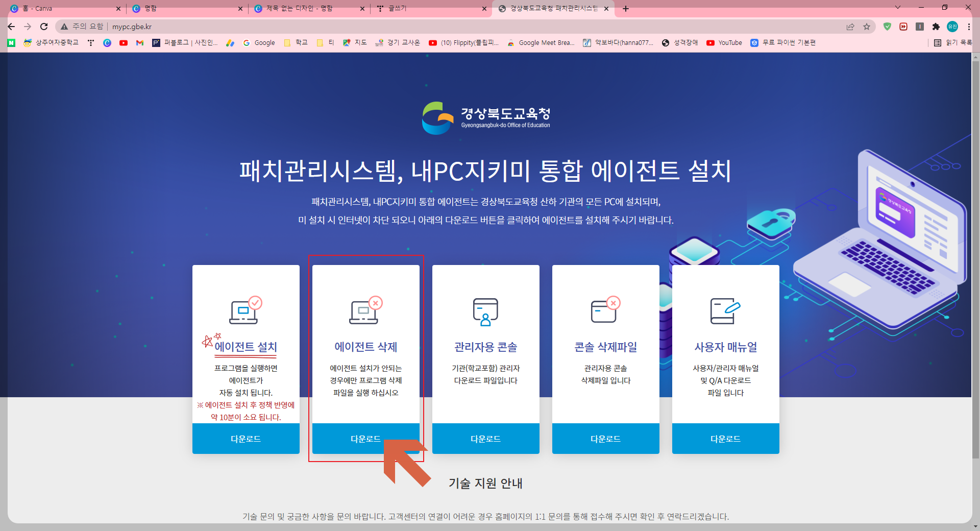Go back to the previous page

11,27
